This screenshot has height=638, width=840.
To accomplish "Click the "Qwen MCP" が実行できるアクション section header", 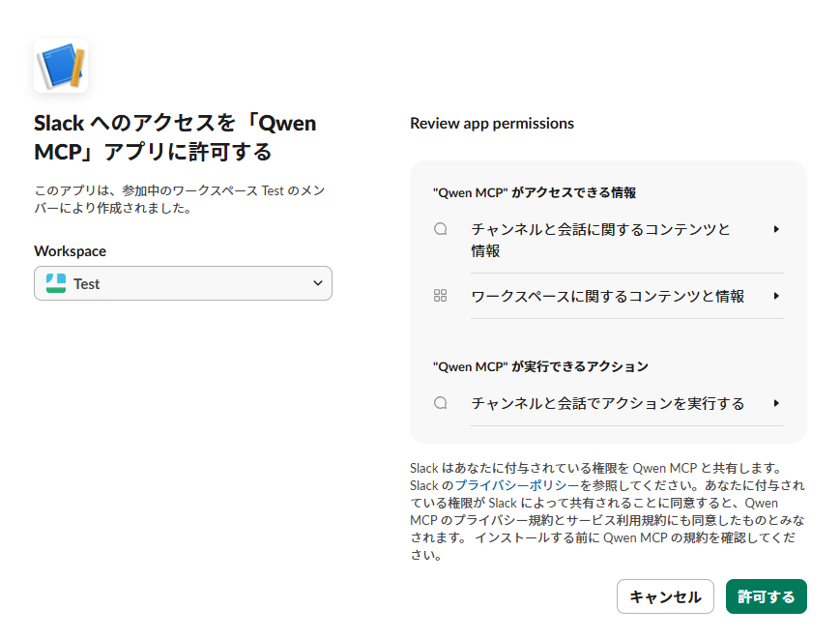I will (540, 366).
